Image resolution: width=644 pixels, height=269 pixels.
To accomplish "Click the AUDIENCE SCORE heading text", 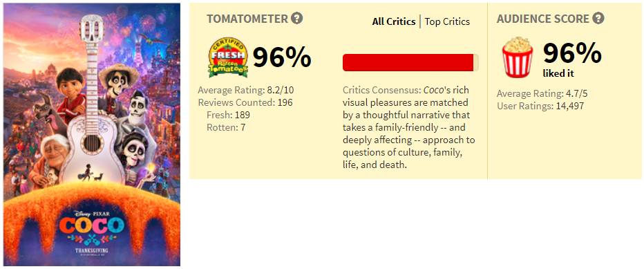I will tap(543, 19).
